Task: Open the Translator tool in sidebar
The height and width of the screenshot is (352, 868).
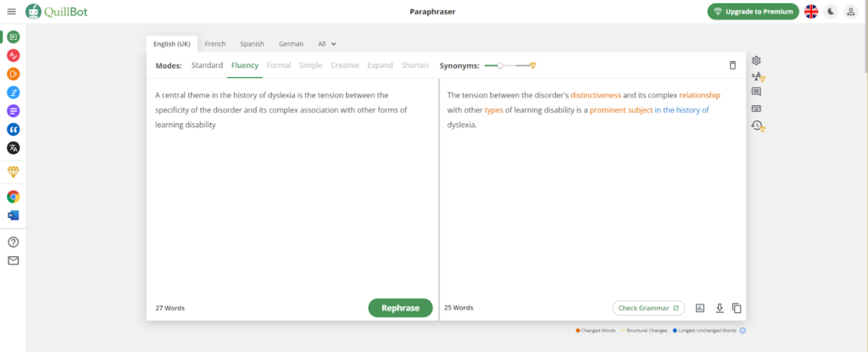Action: [x=13, y=148]
